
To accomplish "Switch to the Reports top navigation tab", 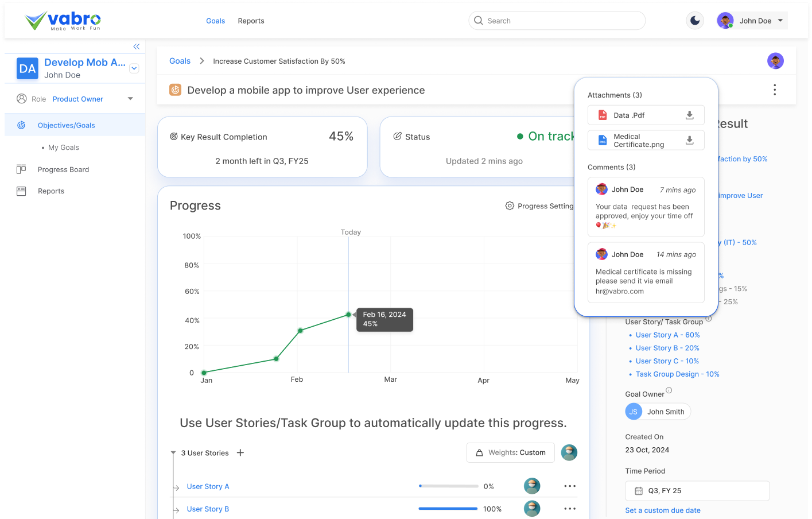I will point(251,21).
